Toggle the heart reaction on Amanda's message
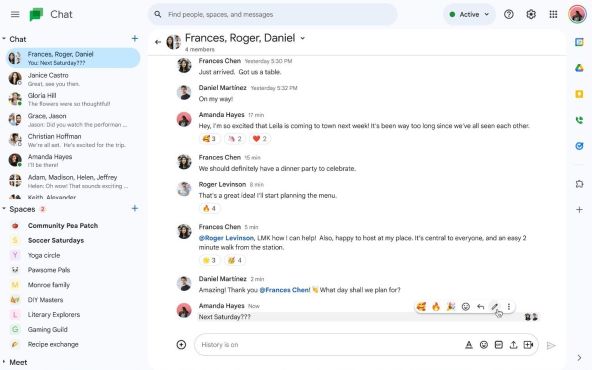Screen dimensions: 592x370 click(259, 139)
